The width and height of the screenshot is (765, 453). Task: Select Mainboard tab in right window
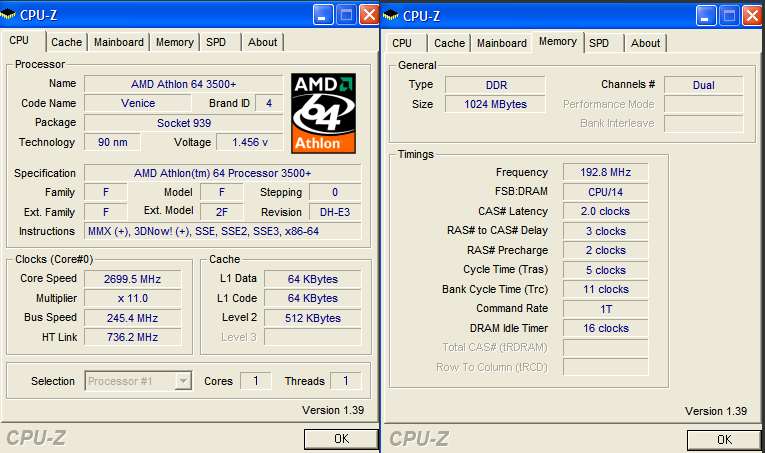(x=502, y=43)
